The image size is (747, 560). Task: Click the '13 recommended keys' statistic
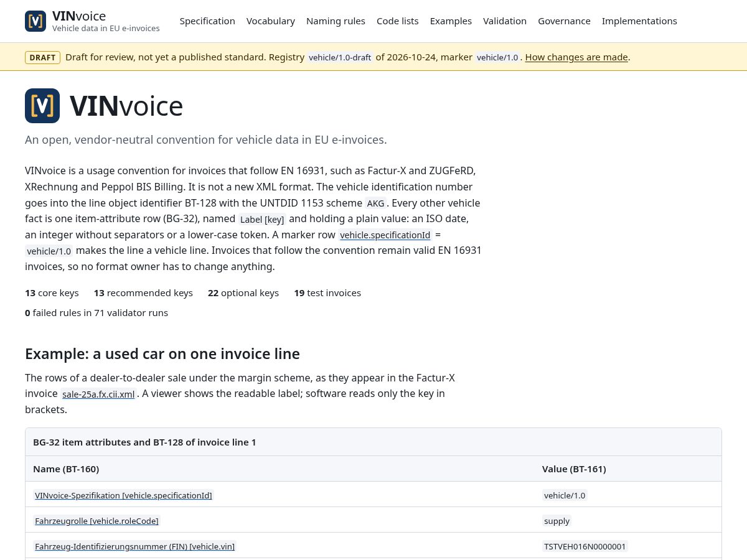pos(143,293)
